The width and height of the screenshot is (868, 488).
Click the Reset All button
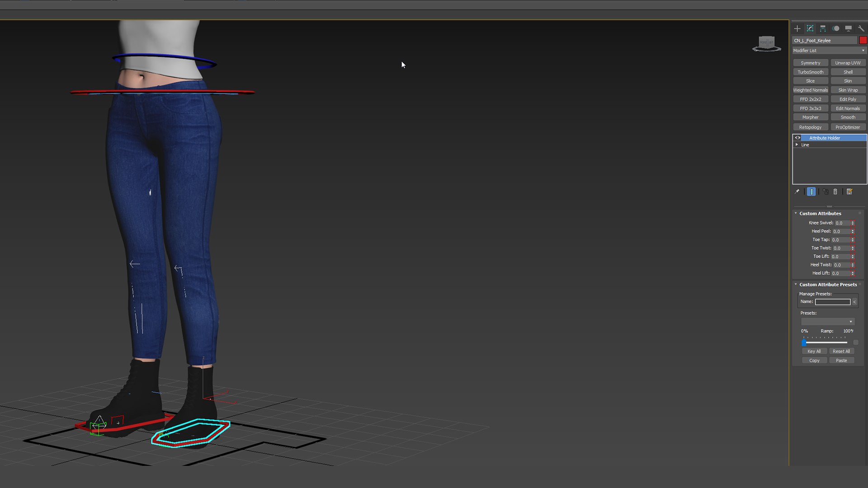(x=841, y=351)
